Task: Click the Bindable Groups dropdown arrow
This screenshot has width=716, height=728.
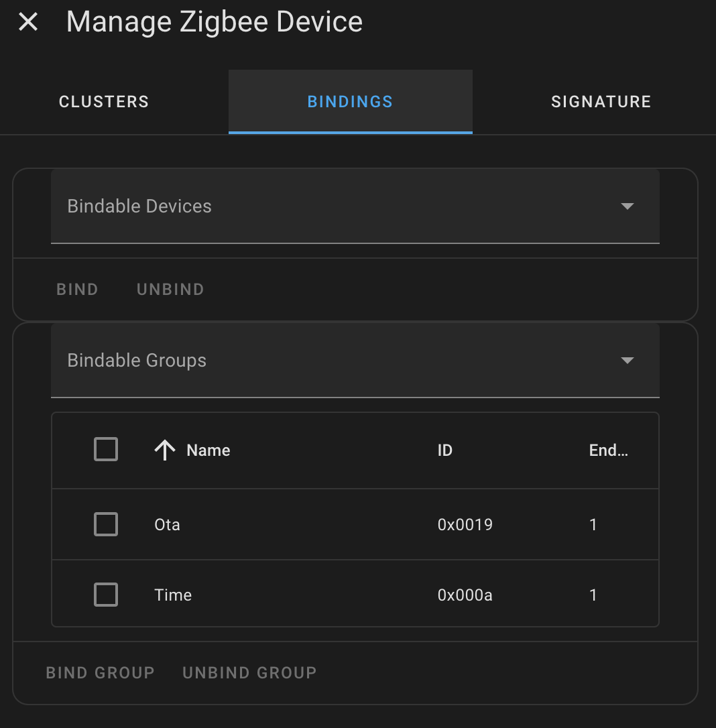Action: 627,361
